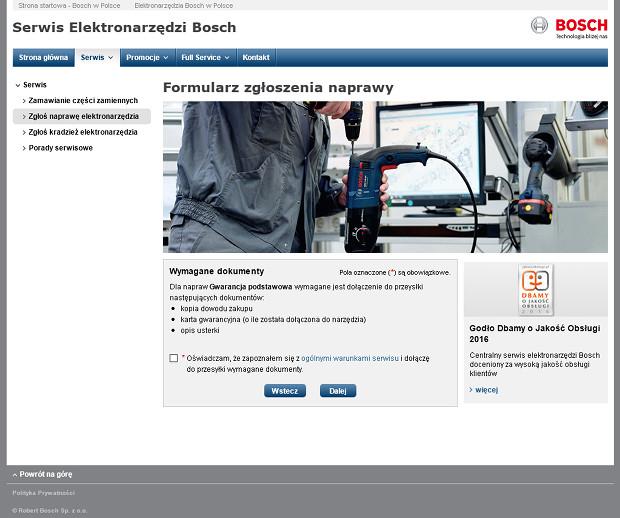Click the Godło Dbamy o Jakość Obsługi 2016 heading
The height and width of the screenshot is (518, 620).
point(535,333)
